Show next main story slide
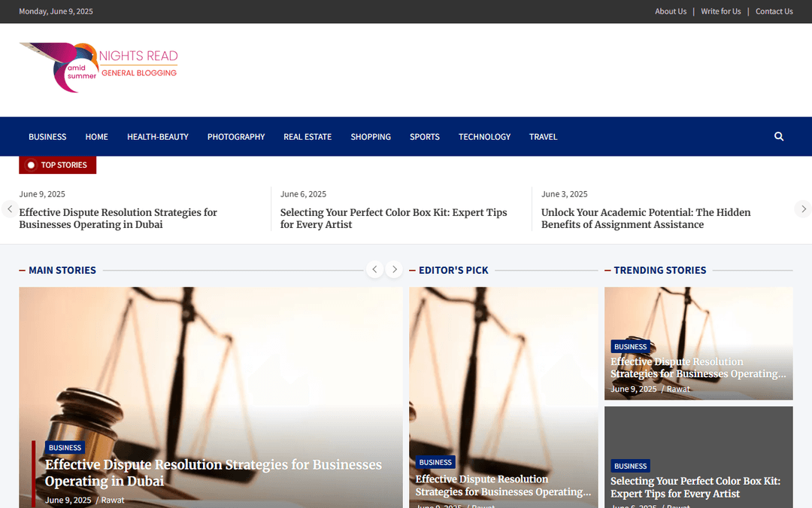The image size is (812, 508). pyautogui.click(x=394, y=269)
